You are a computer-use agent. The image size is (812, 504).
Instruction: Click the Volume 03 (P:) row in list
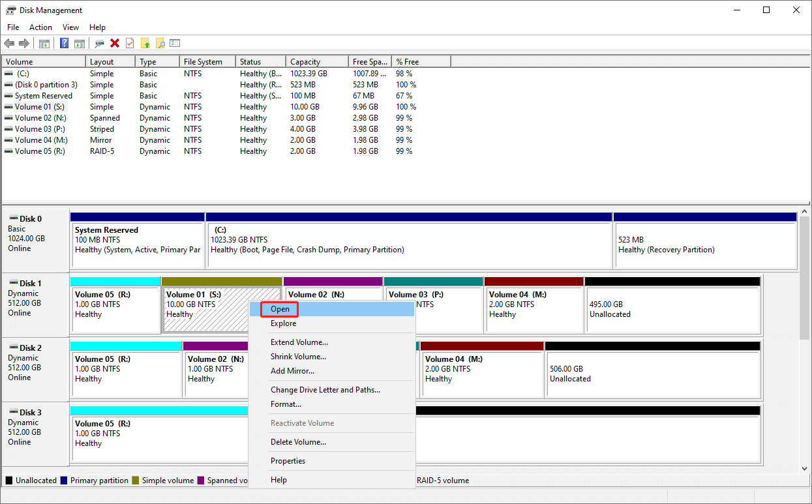pyautogui.click(x=226, y=129)
